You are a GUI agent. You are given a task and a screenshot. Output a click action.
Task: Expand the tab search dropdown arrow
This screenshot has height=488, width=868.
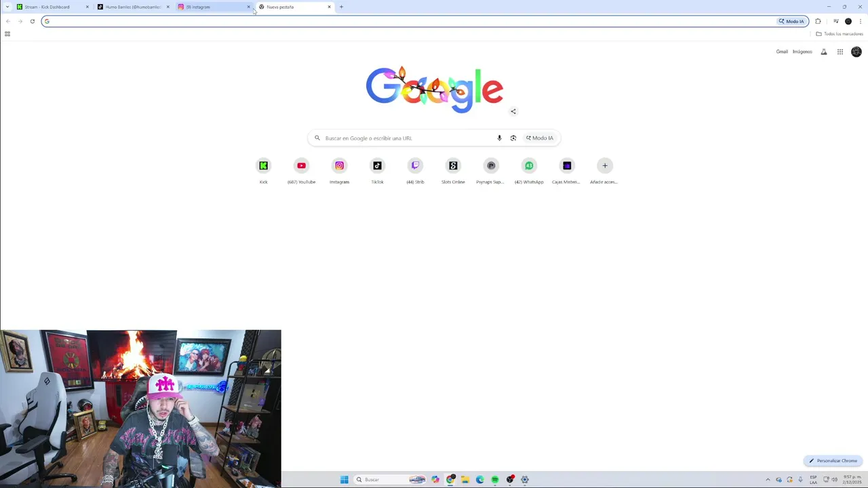tap(7, 7)
